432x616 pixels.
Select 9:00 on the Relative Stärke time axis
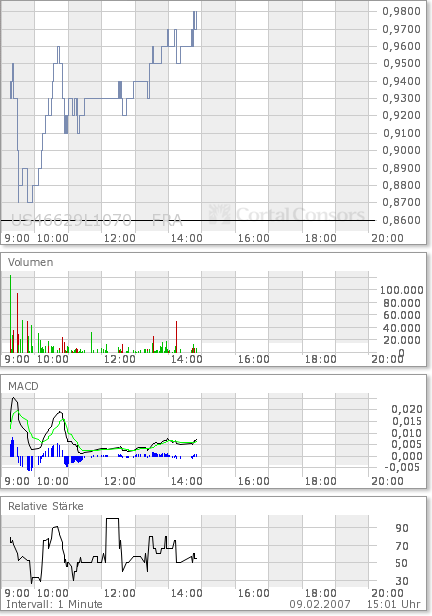tap(17, 593)
